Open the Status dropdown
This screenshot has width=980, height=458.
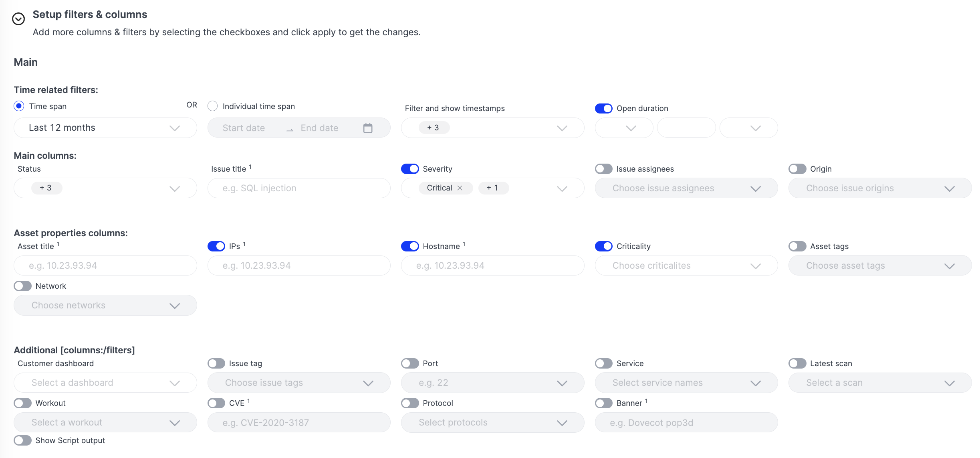pos(105,188)
